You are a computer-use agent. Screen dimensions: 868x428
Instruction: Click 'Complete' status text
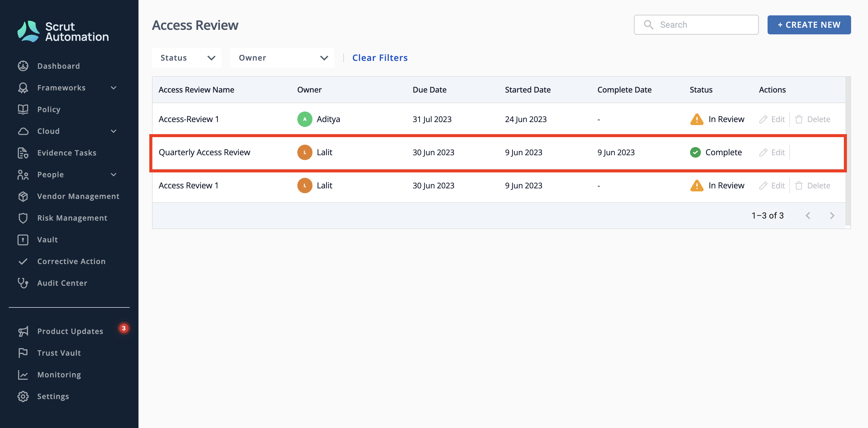pyautogui.click(x=724, y=153)
